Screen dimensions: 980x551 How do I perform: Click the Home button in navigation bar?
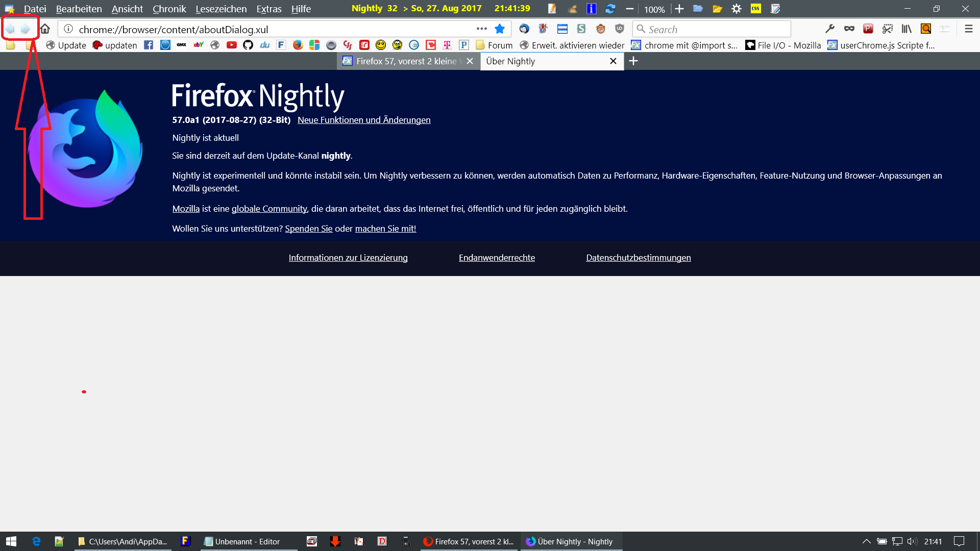(45, 29)
